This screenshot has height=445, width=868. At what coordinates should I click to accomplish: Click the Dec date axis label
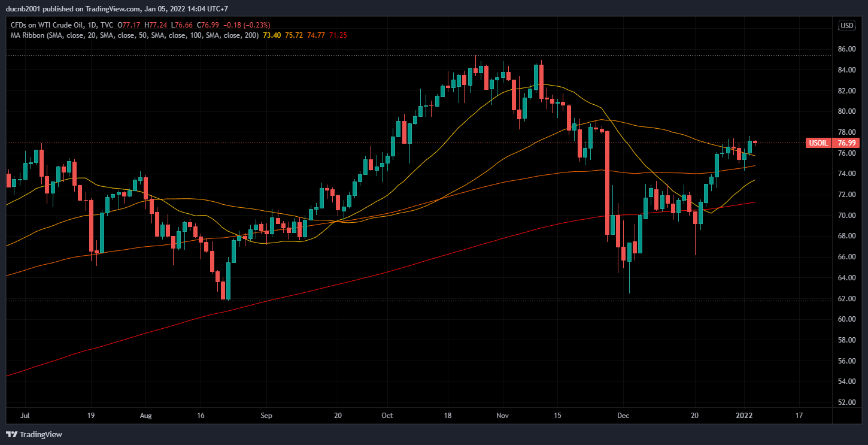[623, 415]
